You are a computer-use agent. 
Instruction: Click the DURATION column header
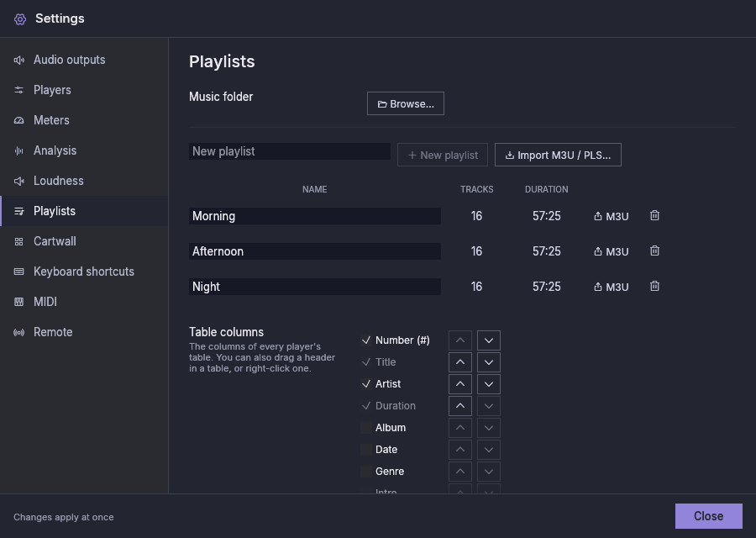546,190
